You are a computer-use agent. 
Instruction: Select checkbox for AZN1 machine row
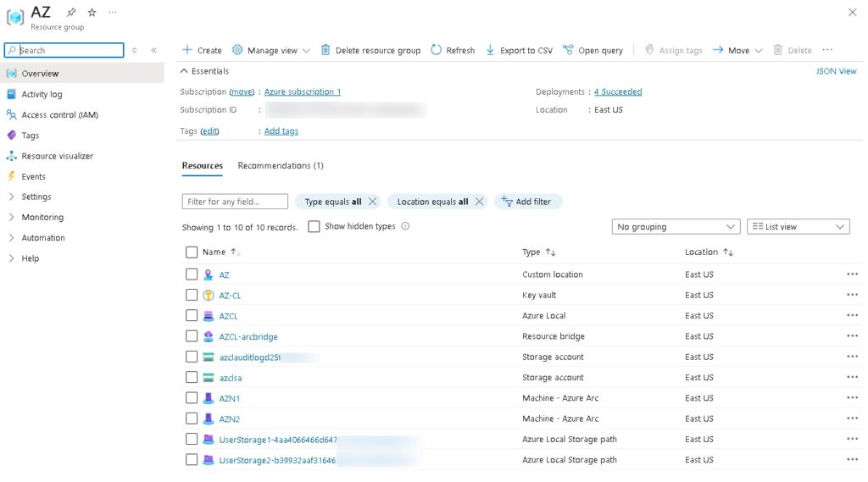(x=192, y=398)
